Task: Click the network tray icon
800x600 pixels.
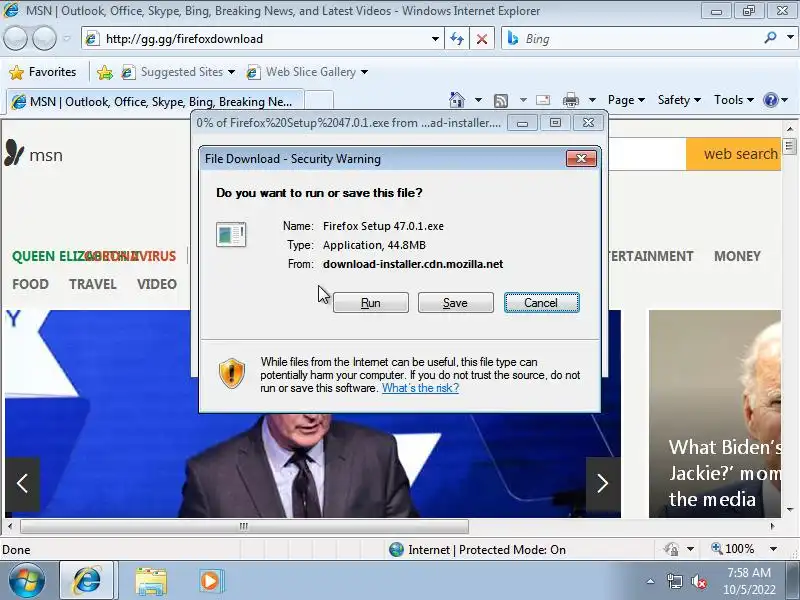Action: 674,581
